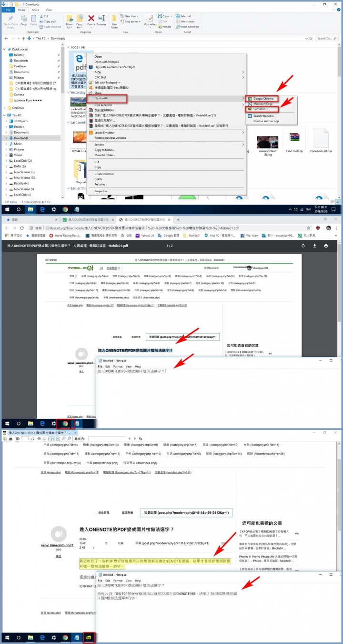This screenshot has width=343, height=644.
Task: Click 我要回覆 reply link in SumatraPDF page
Action: point(186,512)
